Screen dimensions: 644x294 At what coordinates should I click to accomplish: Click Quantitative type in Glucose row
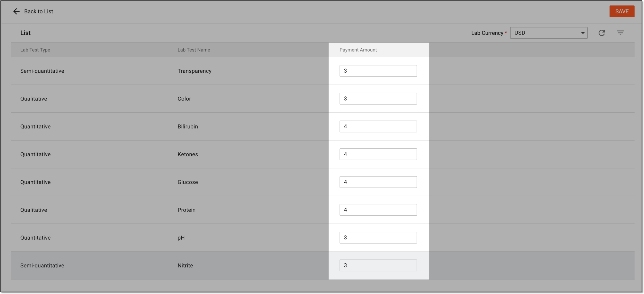[x=36, y=182]
